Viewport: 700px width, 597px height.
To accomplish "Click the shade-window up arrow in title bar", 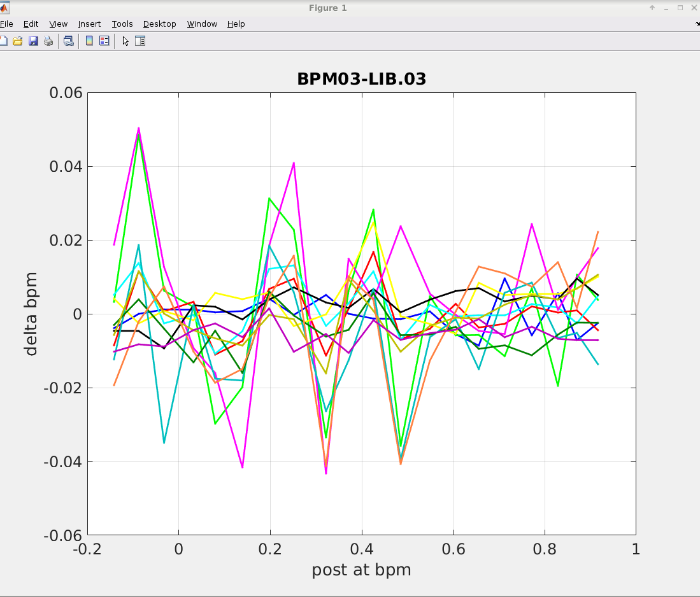I will (652, 8).
